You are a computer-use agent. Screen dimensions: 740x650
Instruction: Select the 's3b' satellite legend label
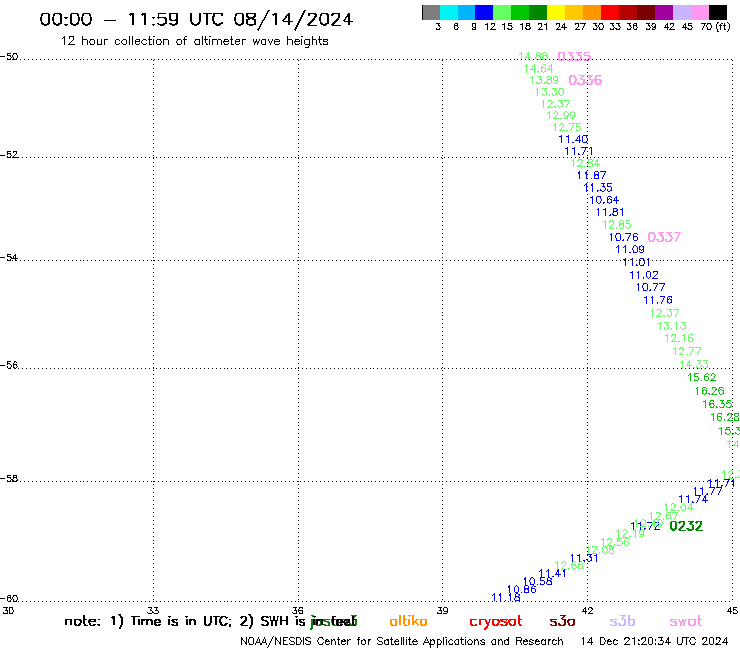pyautogui.click(x=622, y=621)
